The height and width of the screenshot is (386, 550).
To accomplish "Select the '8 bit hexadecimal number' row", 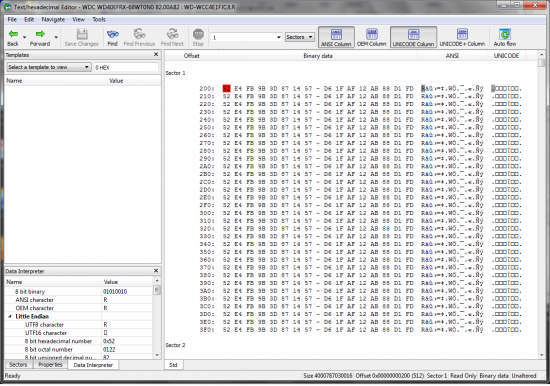I will pyautogui.click(x=79, y=341).
